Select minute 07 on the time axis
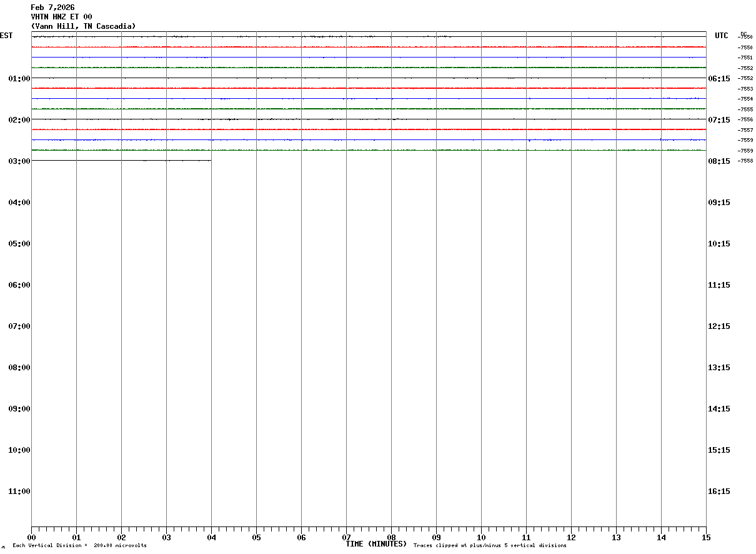This screenshot has height=554, width=756. point(346,537)
